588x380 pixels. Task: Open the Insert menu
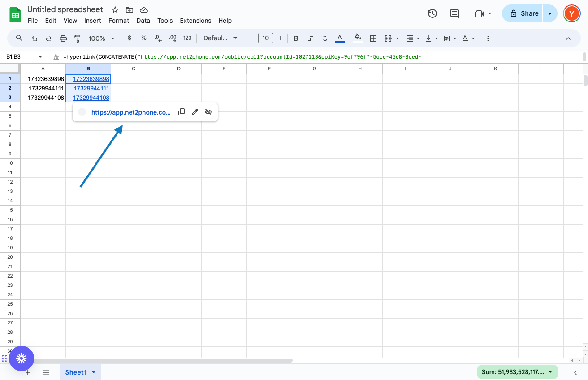pos(93,21)
